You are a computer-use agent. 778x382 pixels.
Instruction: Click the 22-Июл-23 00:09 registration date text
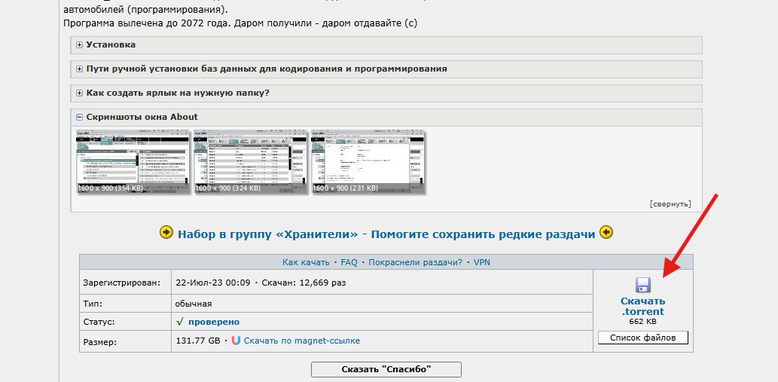(x=213, y=283)
